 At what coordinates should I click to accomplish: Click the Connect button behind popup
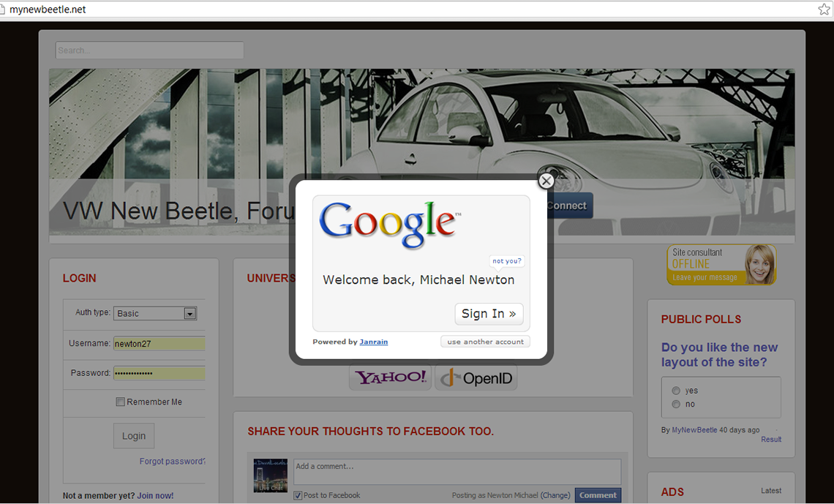[571, 206]
